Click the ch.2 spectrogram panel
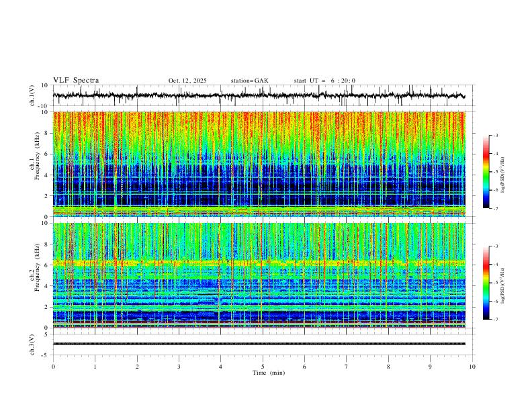Image resolution: width=532 pixels, height=411 pixels. [259, 275]
